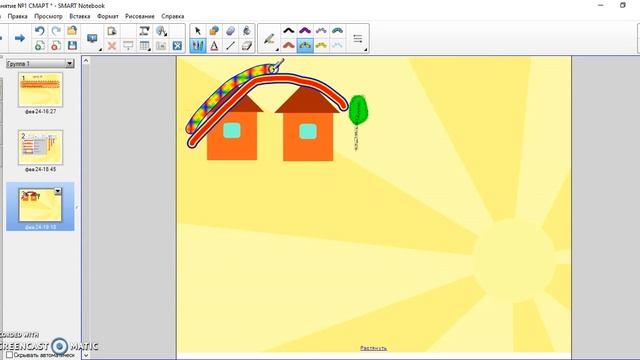This screenshot has height=360, width=640.
Task: Expand the Группа 1 dropdown
Action: [69, 64]
